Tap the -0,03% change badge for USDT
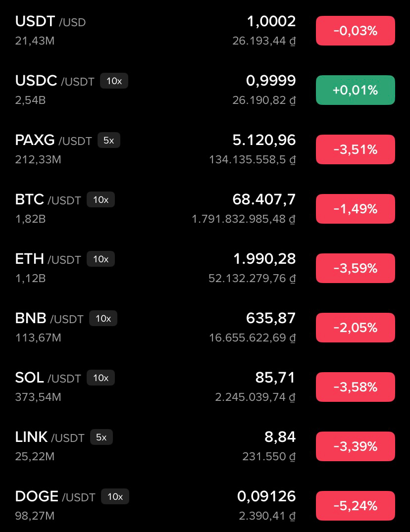The image size is (410, 532). 356,31
